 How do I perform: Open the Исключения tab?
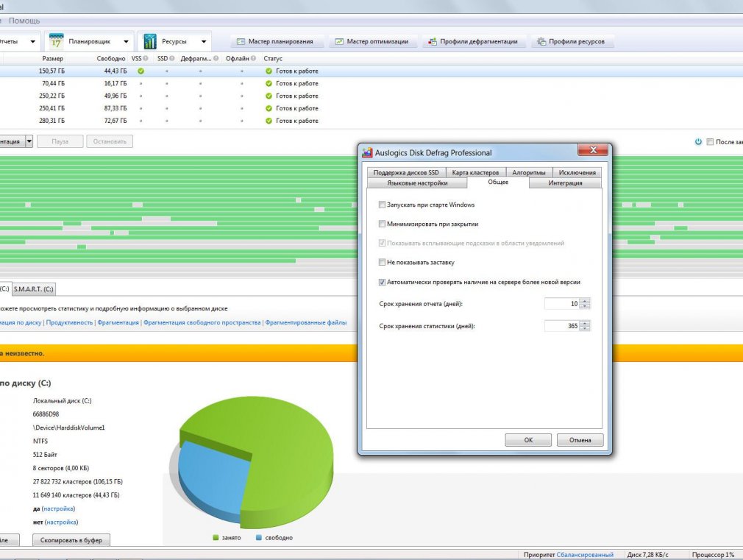577,173
